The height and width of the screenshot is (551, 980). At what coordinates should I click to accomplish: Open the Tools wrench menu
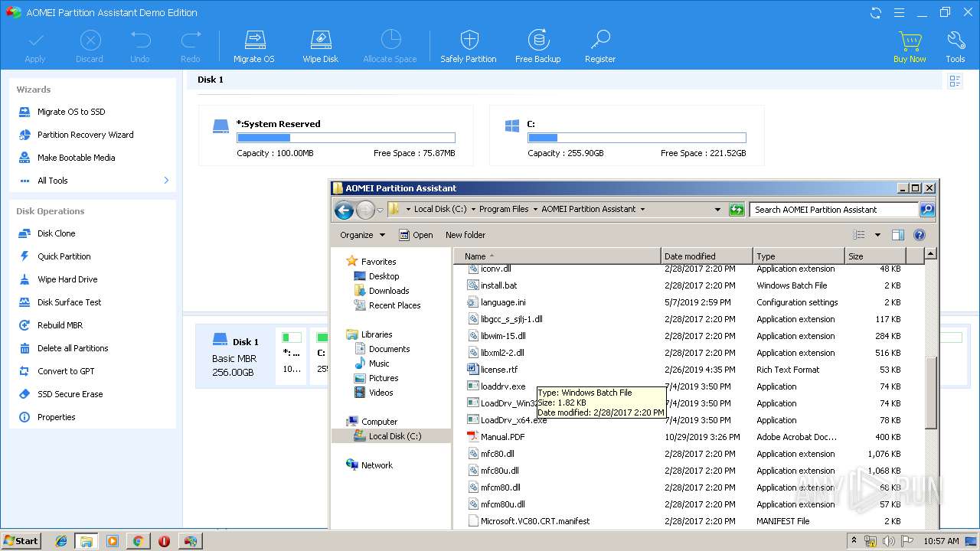coord(955,47)
